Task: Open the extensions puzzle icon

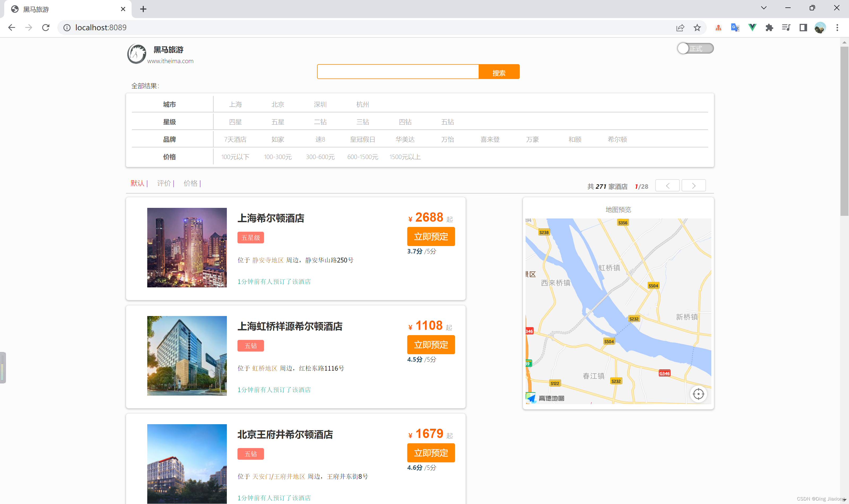Action: click(769, 28)
